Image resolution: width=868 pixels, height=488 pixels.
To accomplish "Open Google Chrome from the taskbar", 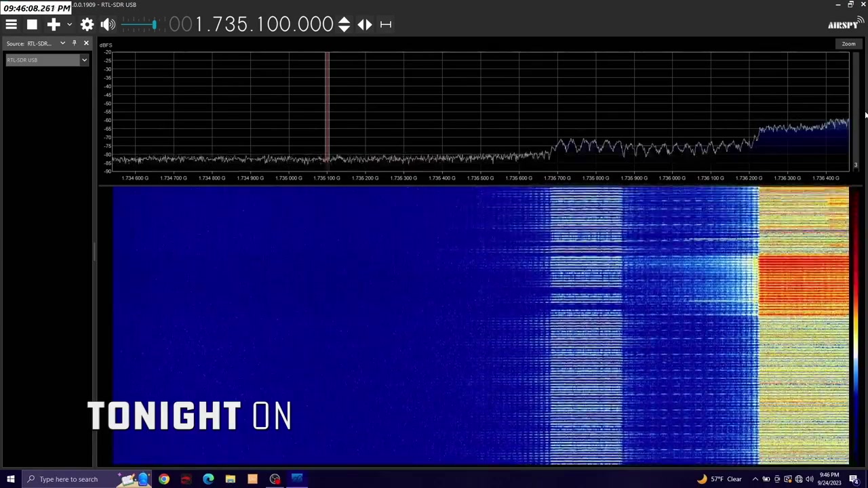I will [x=164, y=479].
